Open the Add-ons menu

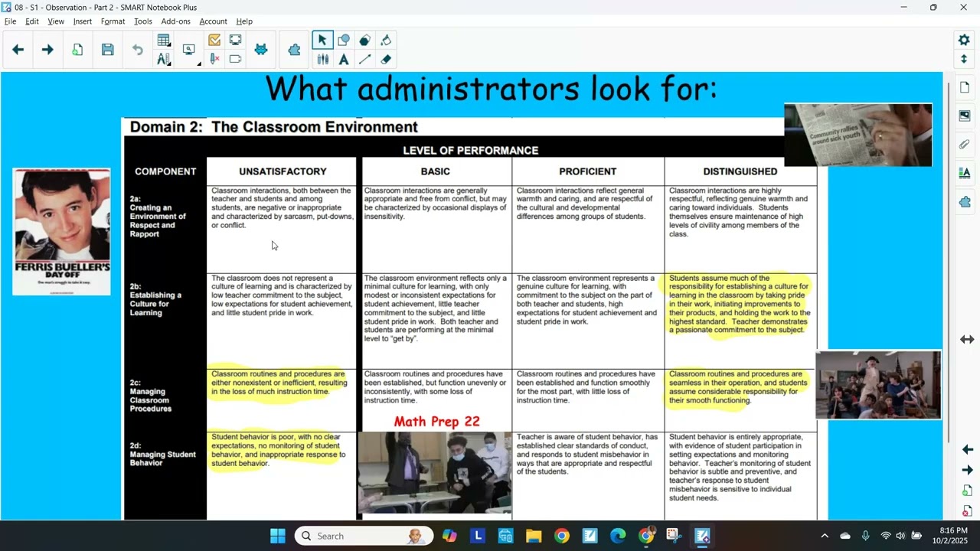point(175,21)
